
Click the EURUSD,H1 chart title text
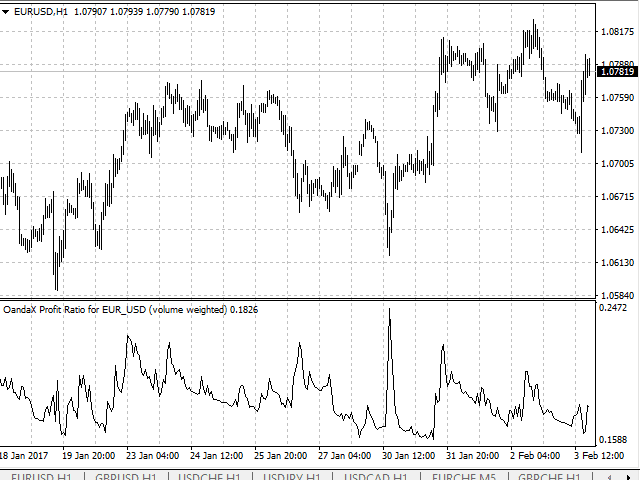pos(41,12)
